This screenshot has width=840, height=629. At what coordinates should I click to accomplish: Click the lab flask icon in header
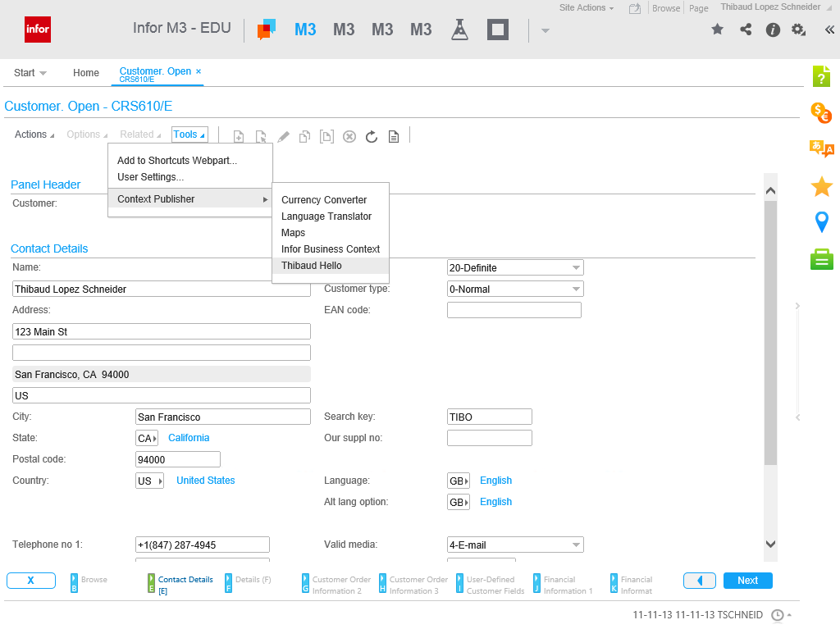[459, 30]
